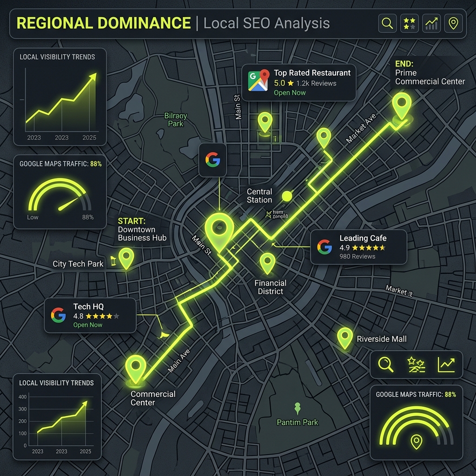Click the bottom Google Maps Traffic arc gauge
476x476 pixels.
[x=416, y=426]
